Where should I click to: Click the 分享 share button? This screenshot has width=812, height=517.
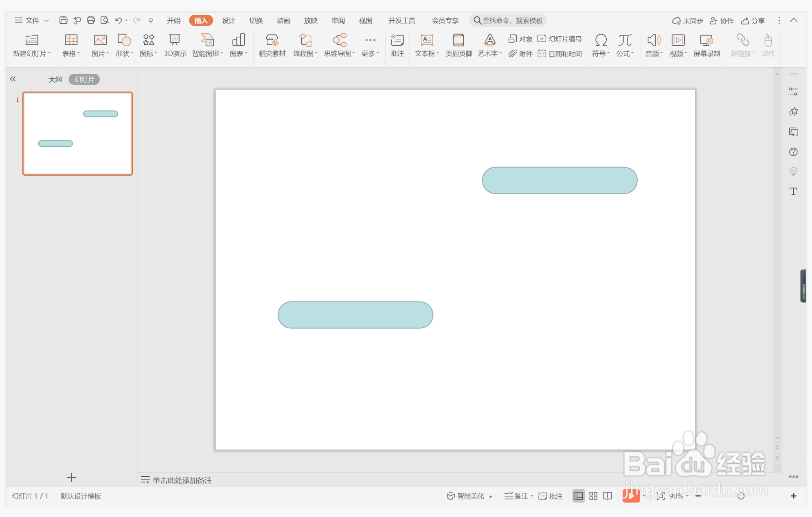pos(753,20)
